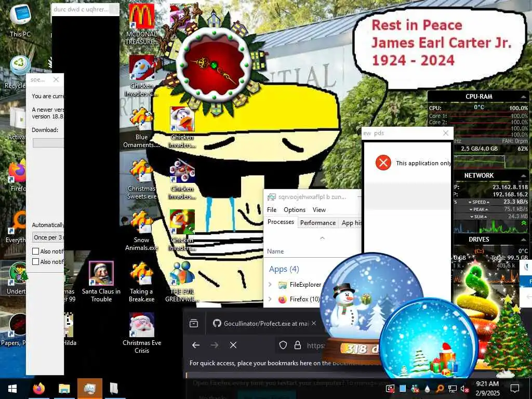This screenshot has height=399, width=532.
Task: Tick the upper 'Also notif' checkbox
Action: [x=36, y=251]
